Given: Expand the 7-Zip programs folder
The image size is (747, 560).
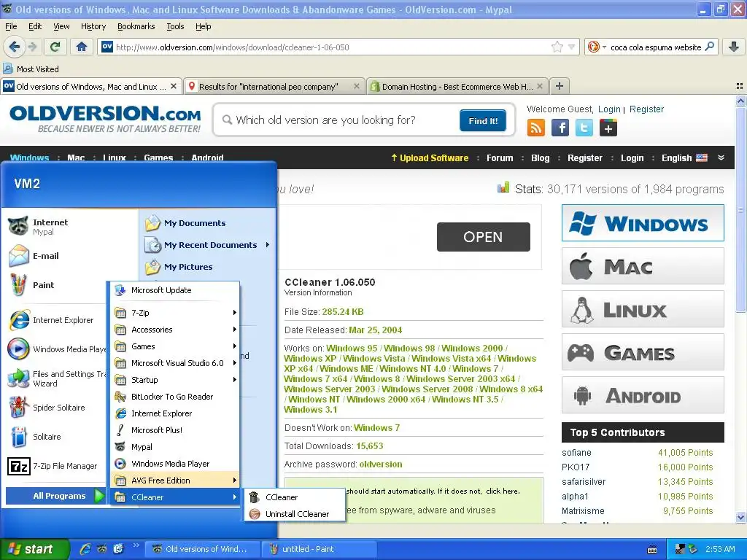Looking at the screenshot, I should tap(175, 313).
